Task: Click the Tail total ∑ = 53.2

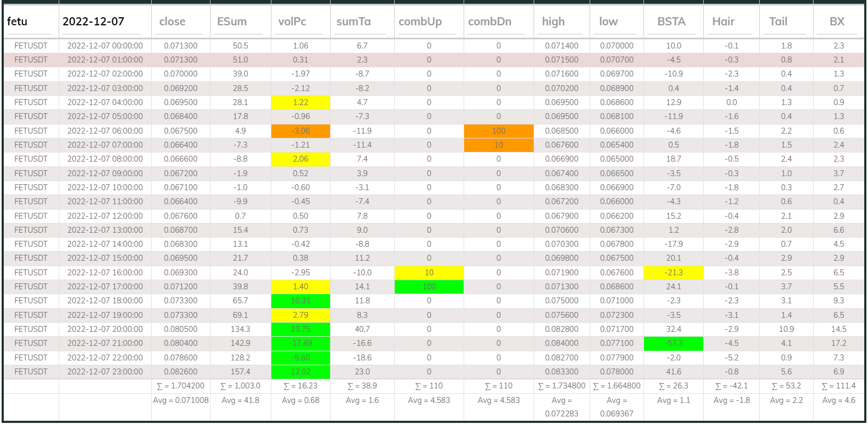Action: 786,386
